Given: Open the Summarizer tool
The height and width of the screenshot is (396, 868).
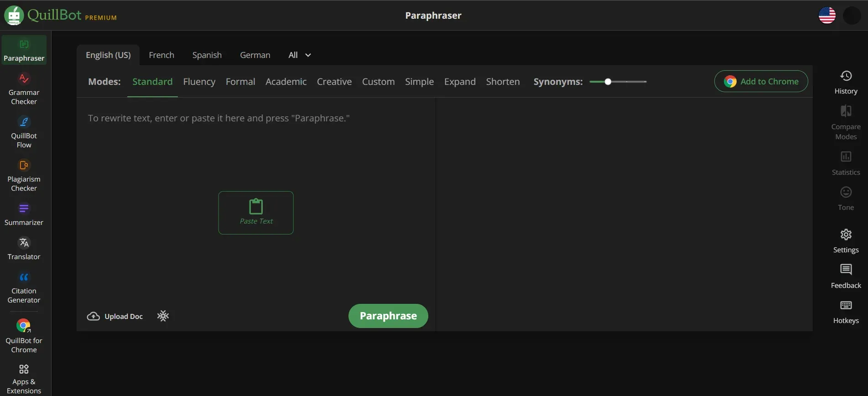Looking at the screenshot, I should pos(24,214).
